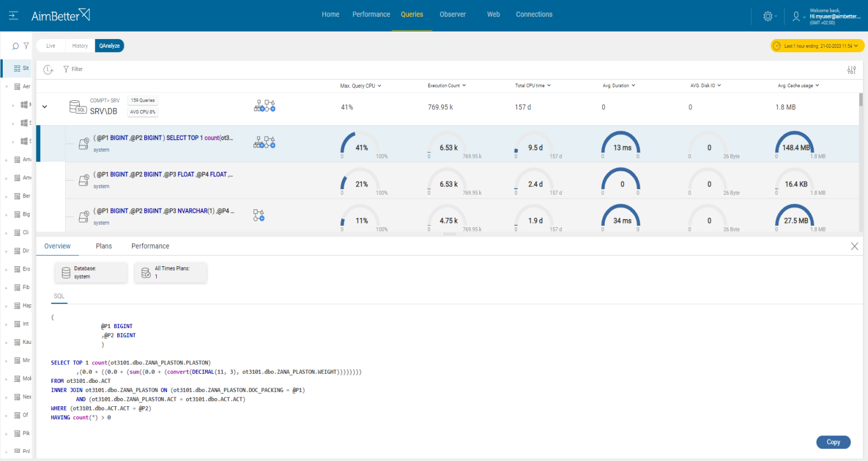Click the 13 ms duration gauge
The width and height of the screenshot is (868, 461).
pyautogui.click(x=622, y=145)
